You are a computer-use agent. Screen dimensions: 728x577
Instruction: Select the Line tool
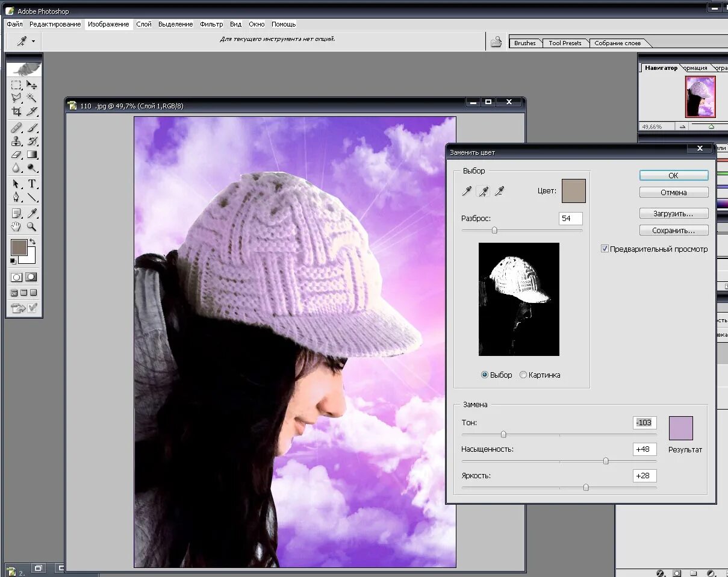point(32,197)
